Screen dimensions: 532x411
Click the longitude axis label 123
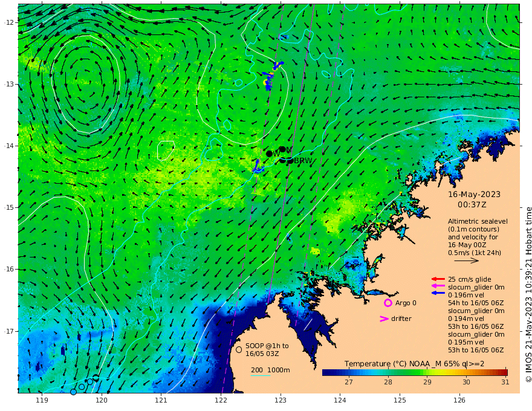281,401
